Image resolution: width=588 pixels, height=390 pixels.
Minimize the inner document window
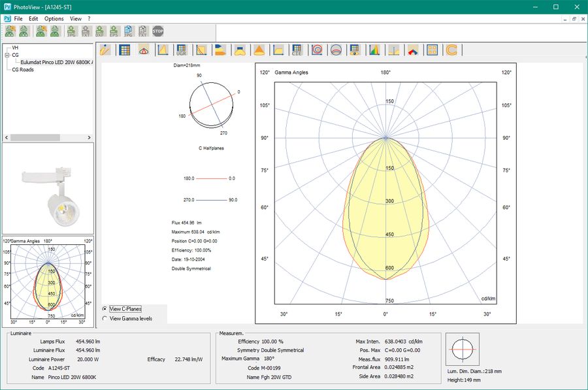[565, 19]
